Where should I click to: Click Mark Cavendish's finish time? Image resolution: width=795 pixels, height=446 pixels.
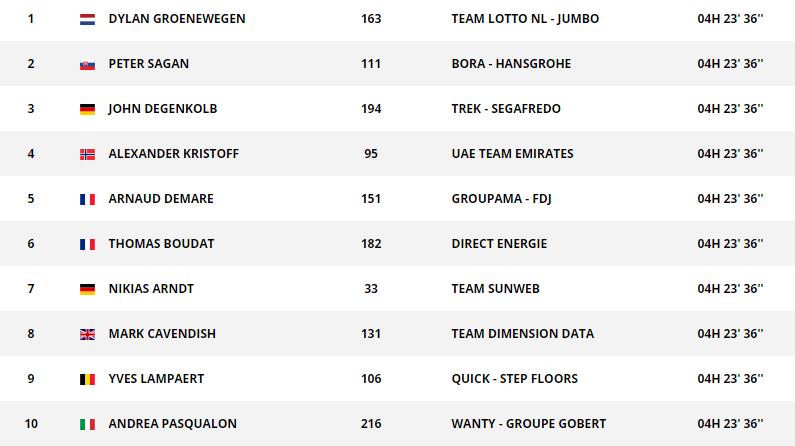[730, 334]
